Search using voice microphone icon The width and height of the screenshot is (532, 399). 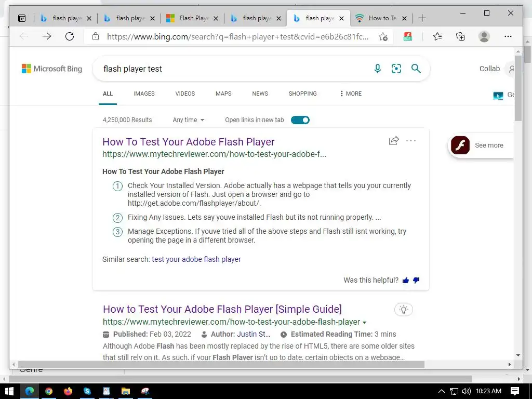pyautogui.click(x=377, y=69)
